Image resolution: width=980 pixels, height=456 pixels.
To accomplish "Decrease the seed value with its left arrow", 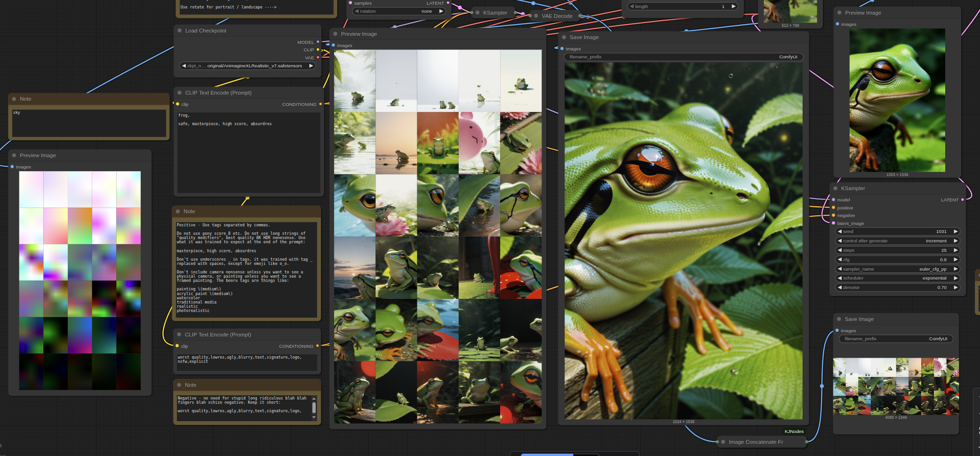I will click(840, 232).
